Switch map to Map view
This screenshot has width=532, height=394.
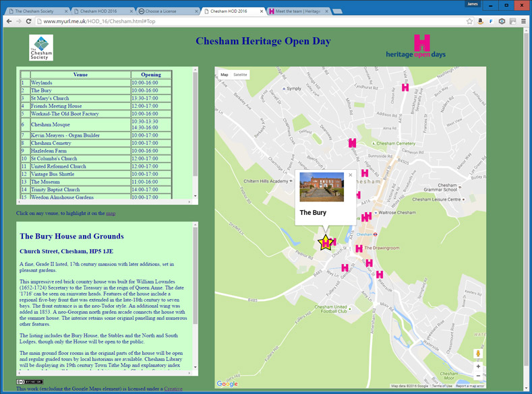[x=225, y=75]
